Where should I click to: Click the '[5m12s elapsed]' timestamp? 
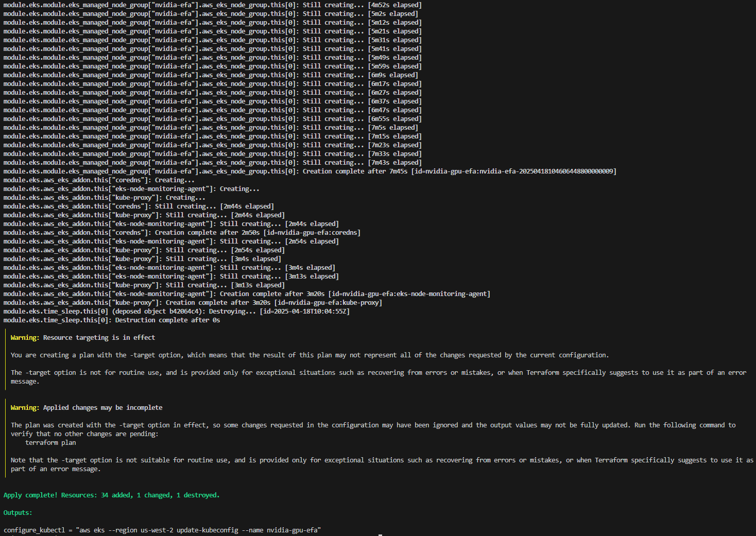pos(394,23)
